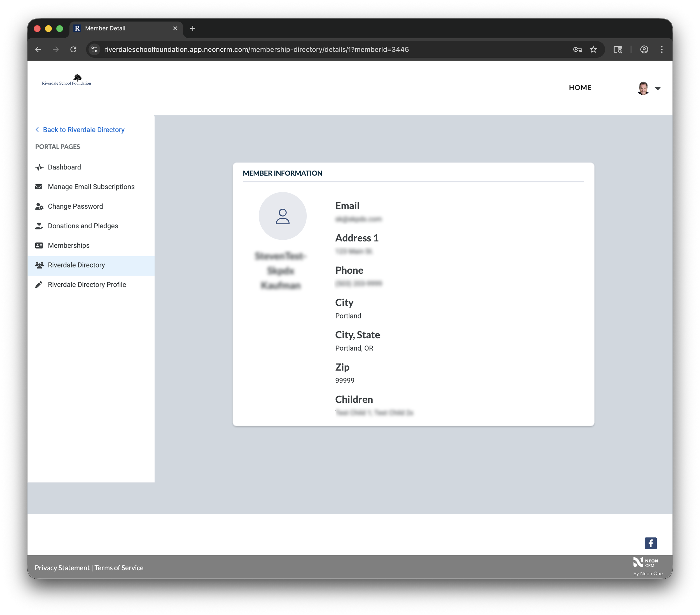Open the Chrome profile icon
The image size is (700, 615).
coord(644,49)
